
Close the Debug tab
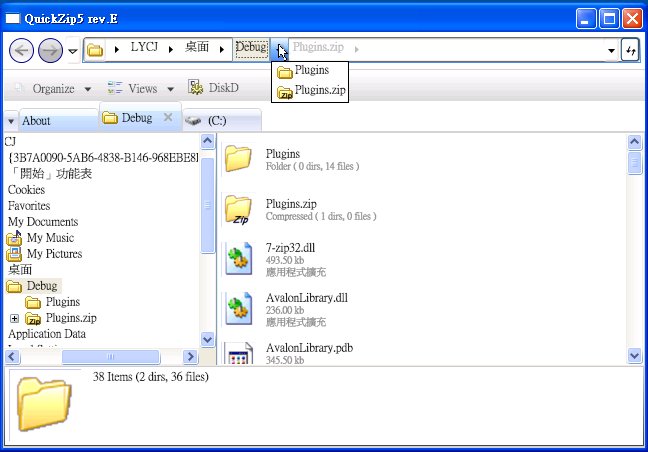pos(168,117)
